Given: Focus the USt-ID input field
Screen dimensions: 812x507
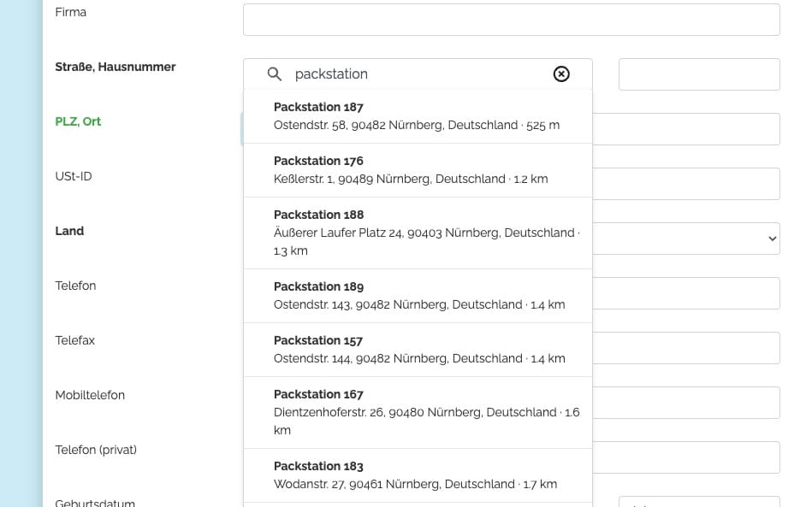Looking at the screenshot, I should point(685,184).
